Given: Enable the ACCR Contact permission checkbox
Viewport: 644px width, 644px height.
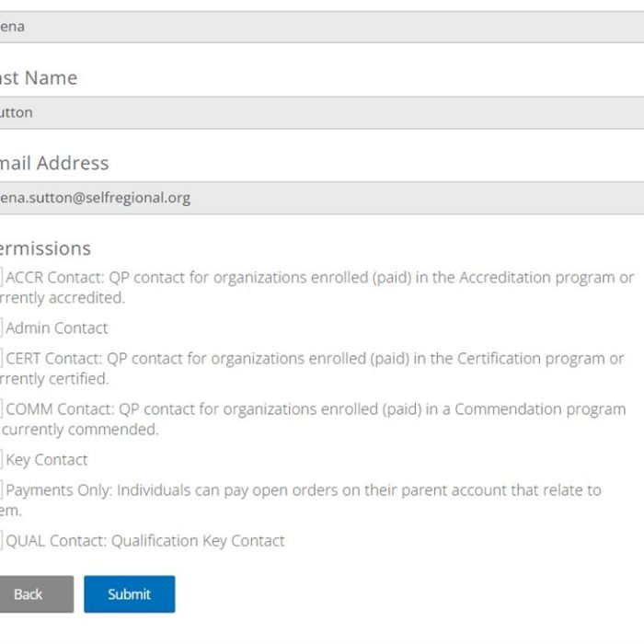Looking at the screenshot, I should (2, 277).
